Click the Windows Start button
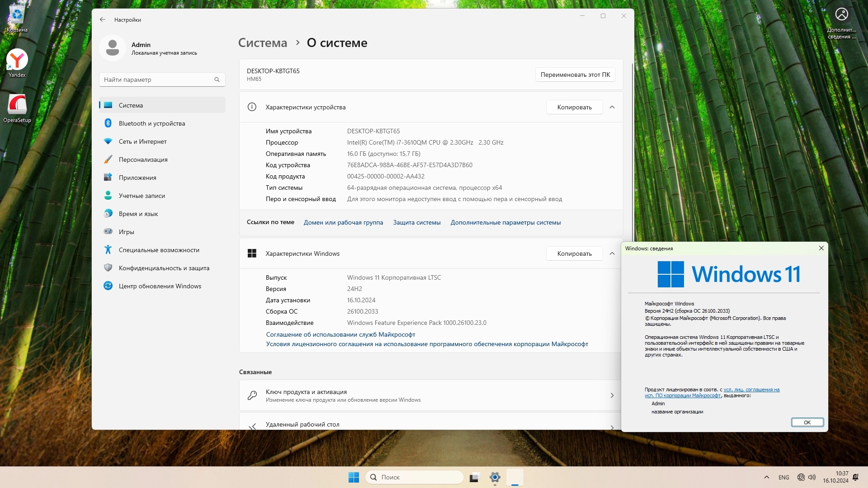This screenshot has height=488, width=868. (354, 477)
